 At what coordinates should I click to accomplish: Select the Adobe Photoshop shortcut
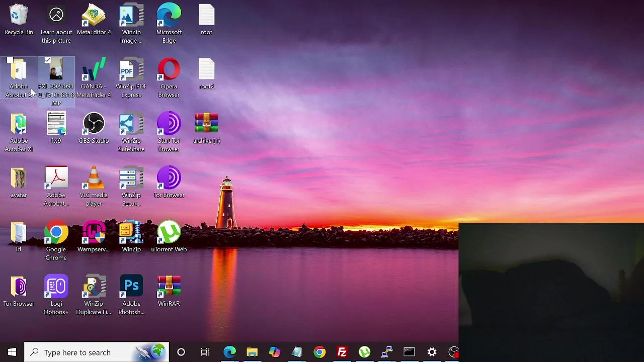pos(131,296)
